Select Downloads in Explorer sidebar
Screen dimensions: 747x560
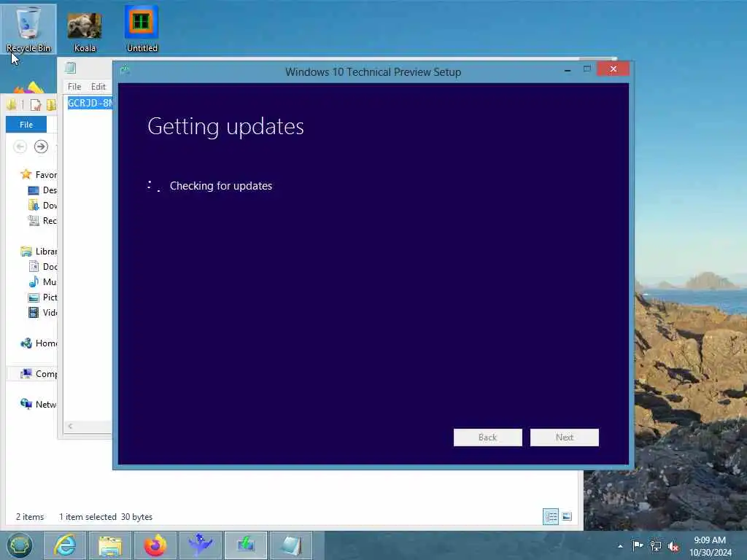[43, 205]
